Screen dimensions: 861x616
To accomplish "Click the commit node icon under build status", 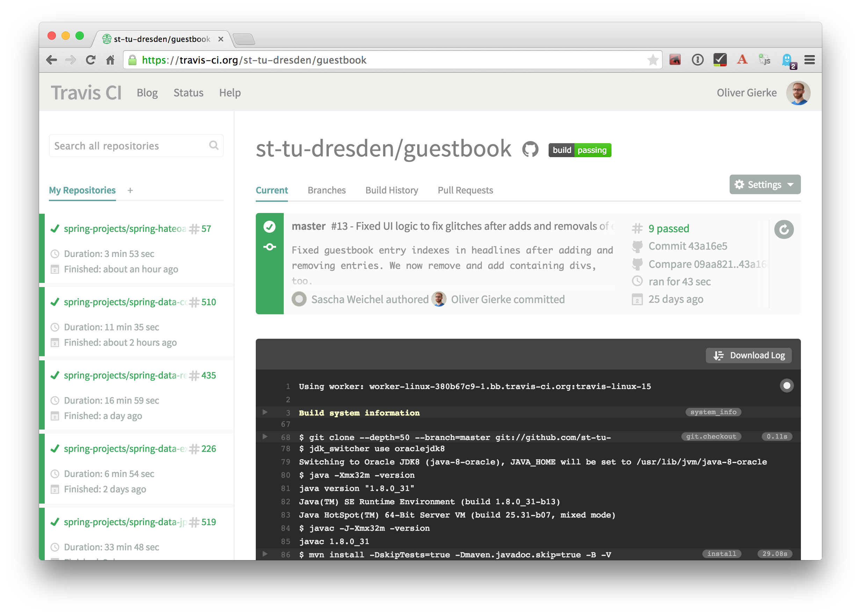I will click(269, 247).
